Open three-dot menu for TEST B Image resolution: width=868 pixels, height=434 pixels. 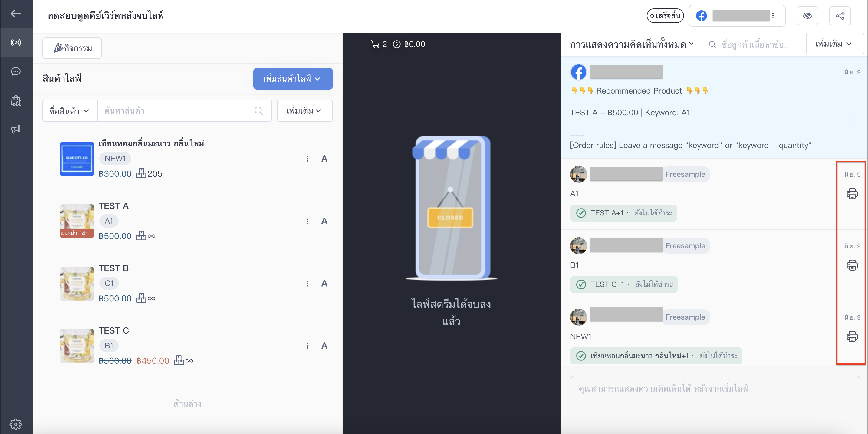(x=307, y=283)
